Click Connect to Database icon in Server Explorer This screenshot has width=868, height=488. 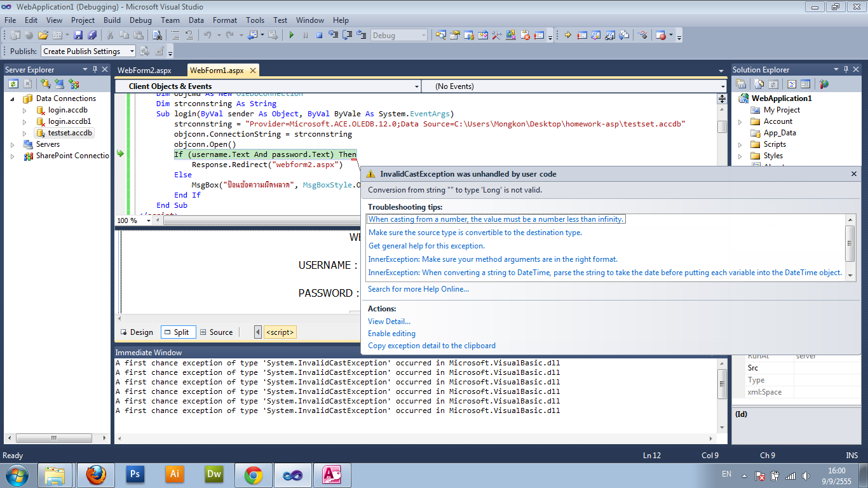coord(46,83)
